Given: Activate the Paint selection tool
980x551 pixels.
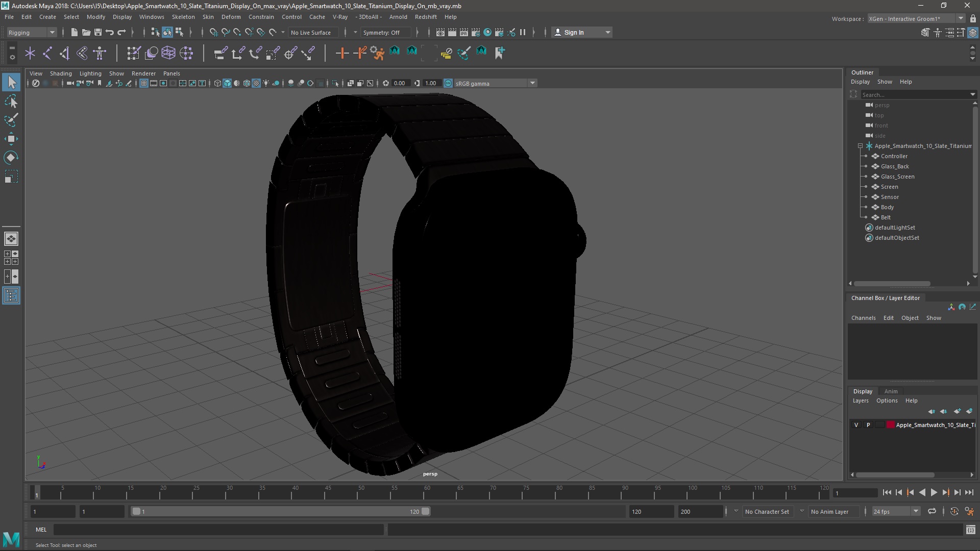Looking at the screenshot, I should [11, 120].
